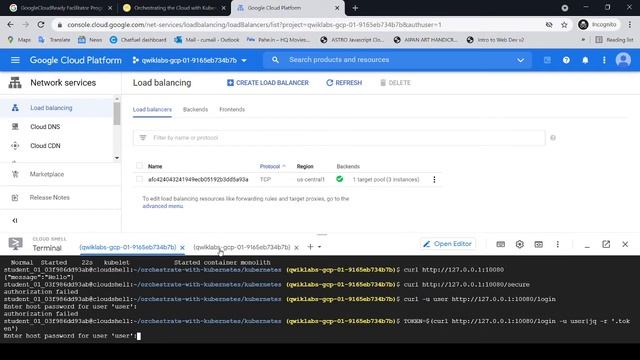
Task: Open the three-dot settings menu in header
Action: click(604, 60)
